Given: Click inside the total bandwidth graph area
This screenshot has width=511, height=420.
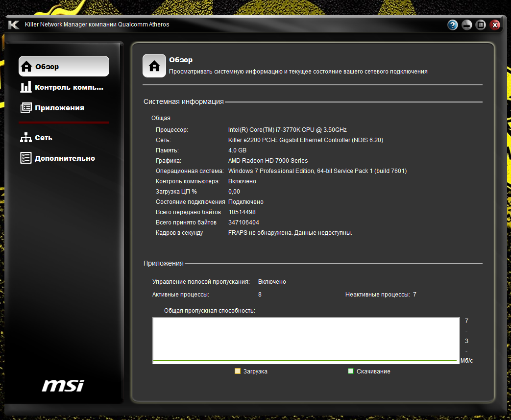Looking at the screenshot, I should click(306, 340).
